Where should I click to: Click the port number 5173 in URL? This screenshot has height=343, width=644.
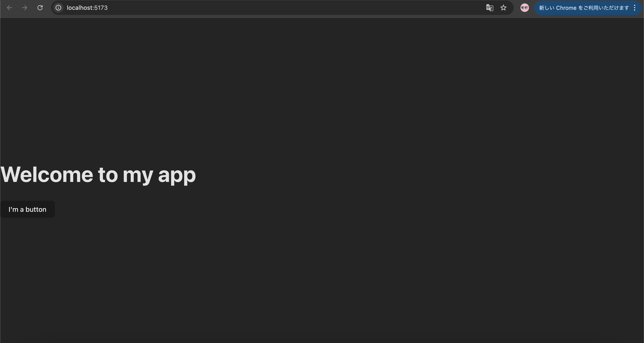click(x=101, y=8)
